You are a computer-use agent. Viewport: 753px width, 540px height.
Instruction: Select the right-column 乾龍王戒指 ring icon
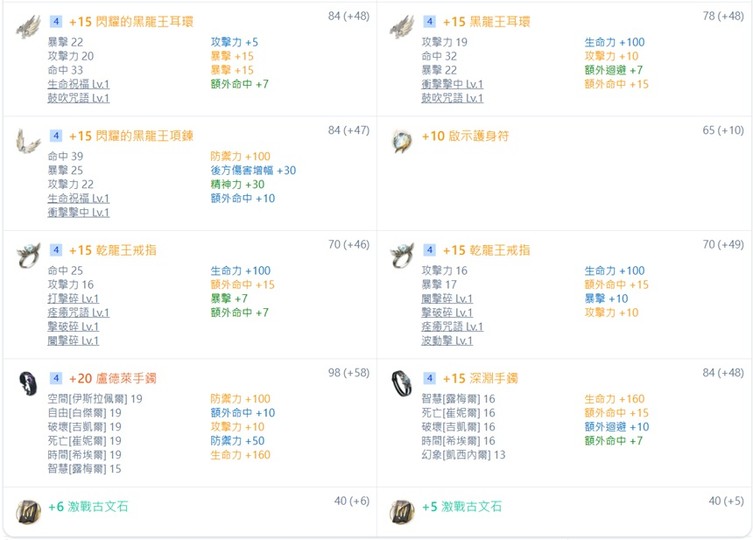(401, 254)
